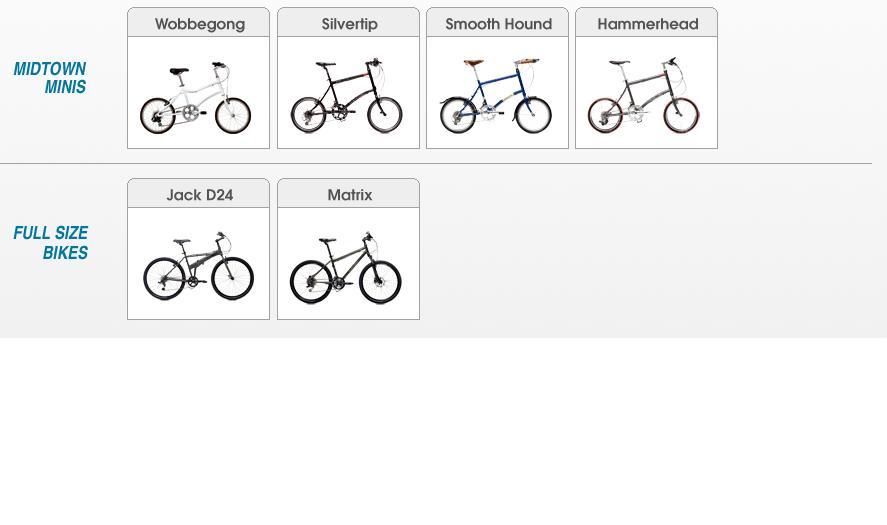Click the white Wobbegong bike image
This screenshot has height=525, width=887.
pos(196,98)
